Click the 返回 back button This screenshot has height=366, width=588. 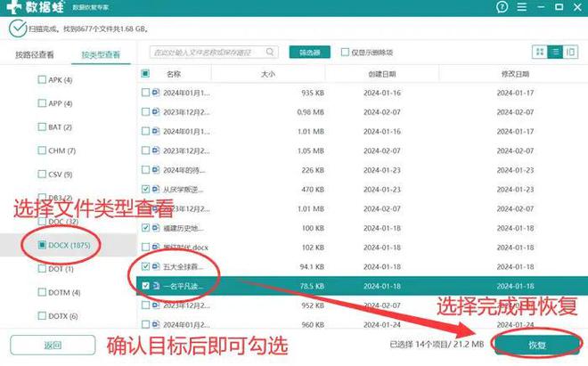click(x=53, y=345)
